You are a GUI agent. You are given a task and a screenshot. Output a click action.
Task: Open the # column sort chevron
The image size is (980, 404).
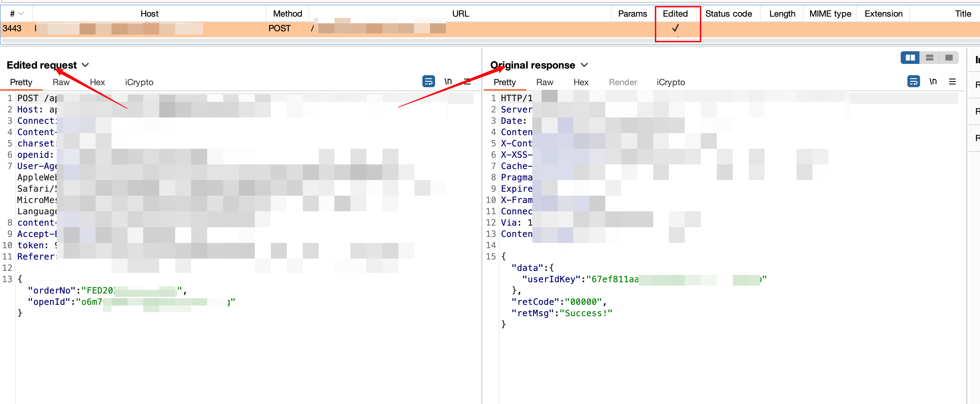click(21, 14)
